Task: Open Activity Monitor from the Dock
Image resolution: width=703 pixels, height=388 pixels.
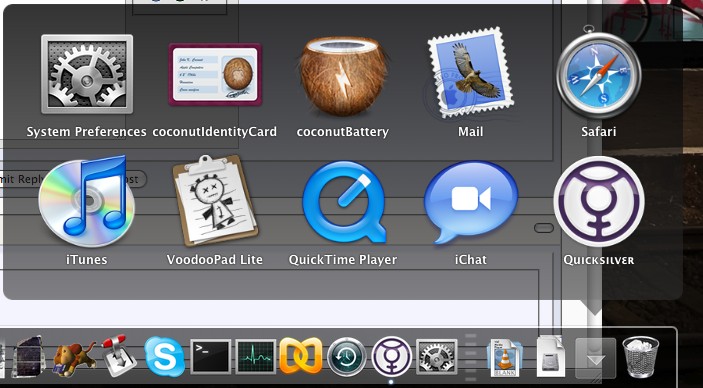Action: pyautogui.click(x=256, y=357)
